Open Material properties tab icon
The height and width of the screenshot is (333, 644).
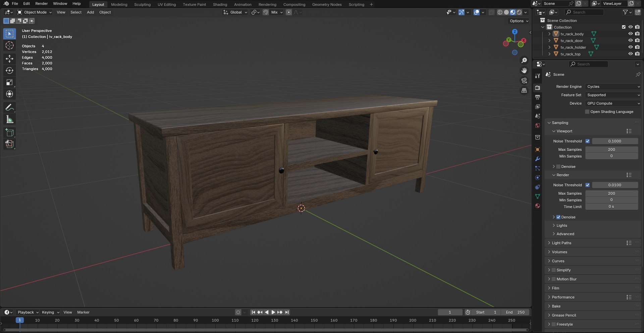[x=537, y=206]
